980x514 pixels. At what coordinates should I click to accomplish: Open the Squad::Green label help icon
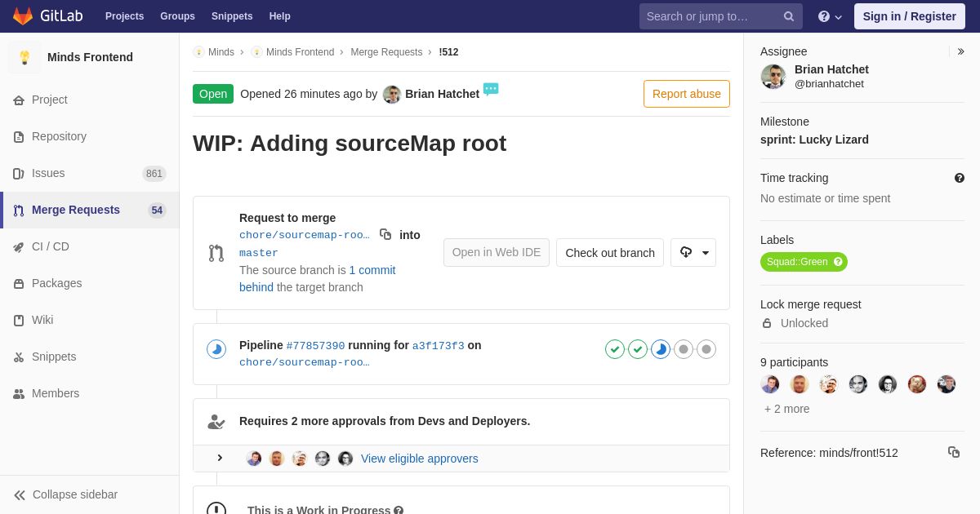838,262
